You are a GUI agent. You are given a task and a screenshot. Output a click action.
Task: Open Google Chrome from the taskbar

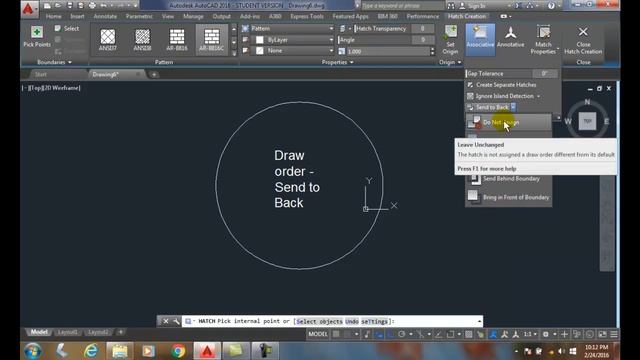[178, 351]
